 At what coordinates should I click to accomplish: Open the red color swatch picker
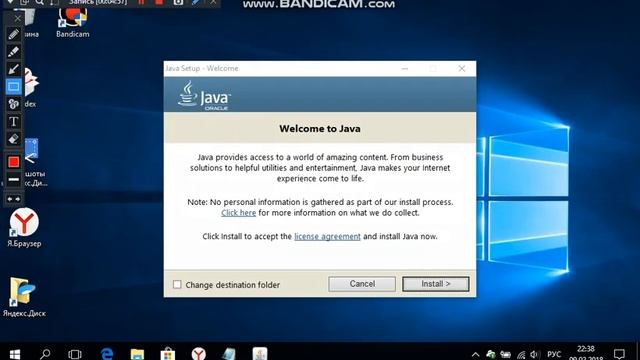coord(13,162)
